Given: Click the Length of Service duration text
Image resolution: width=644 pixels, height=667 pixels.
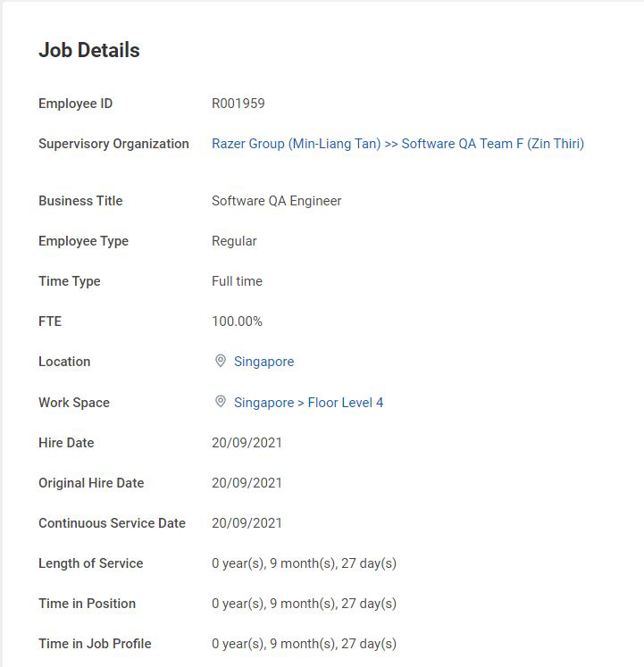Looking at the screenshot, I should coord(304,563).
